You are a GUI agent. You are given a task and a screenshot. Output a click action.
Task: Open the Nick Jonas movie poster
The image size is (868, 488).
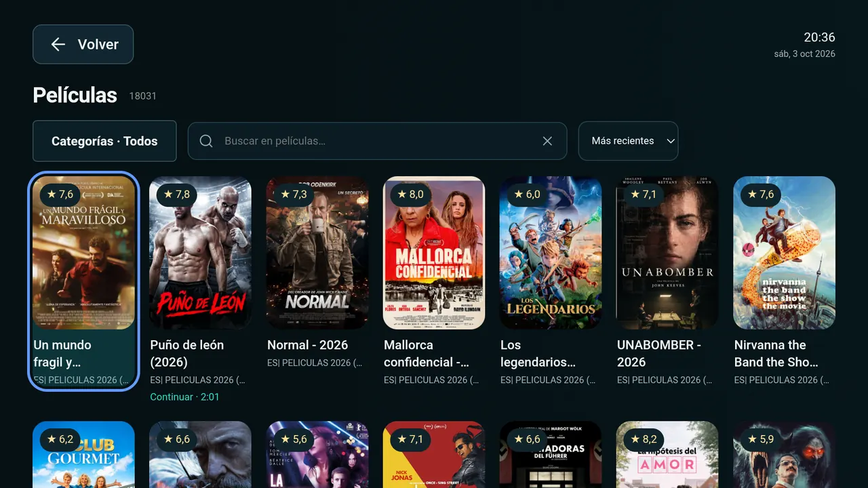pos(434,455)
